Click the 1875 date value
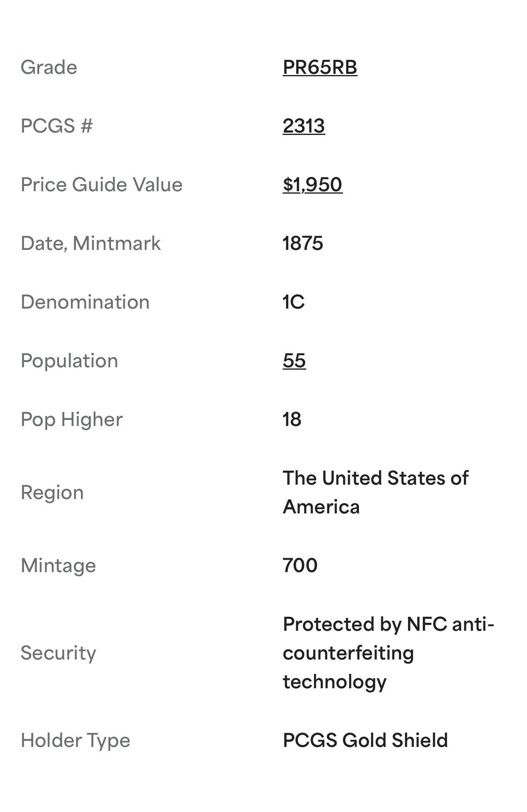The width and height of the screenshot is (527, 812). click(x=303, y=244)
